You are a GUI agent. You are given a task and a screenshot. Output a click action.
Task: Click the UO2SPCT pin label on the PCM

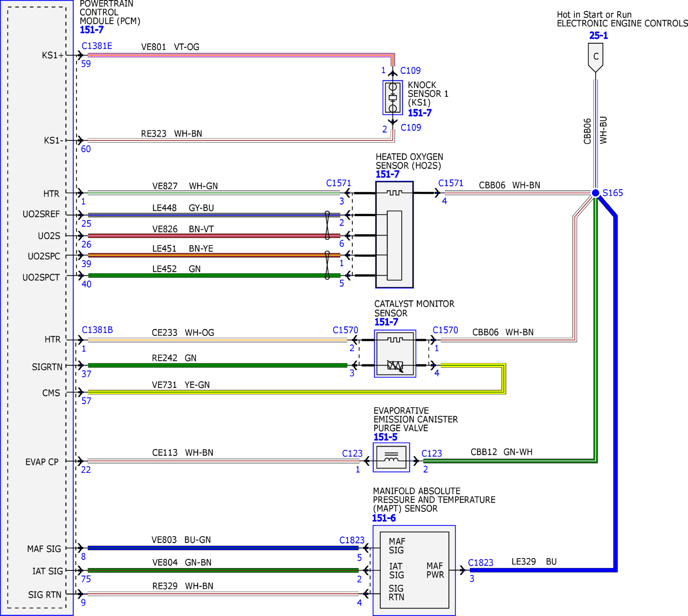point(41,278)
